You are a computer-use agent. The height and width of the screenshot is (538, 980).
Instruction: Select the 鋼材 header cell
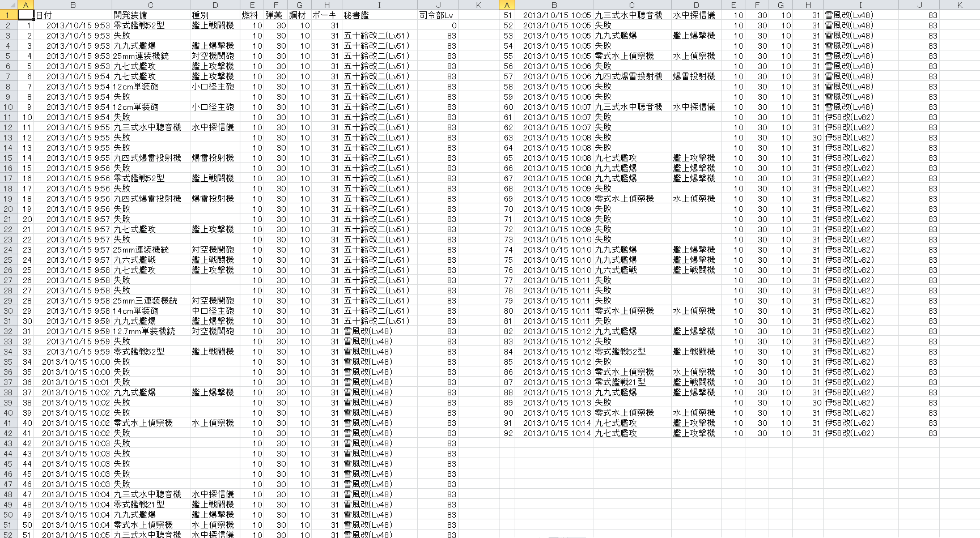[x=300, y=15]
